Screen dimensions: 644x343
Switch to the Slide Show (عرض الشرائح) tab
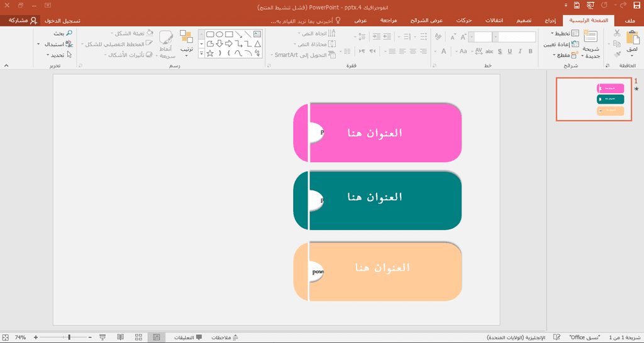(x=428, y=21)
